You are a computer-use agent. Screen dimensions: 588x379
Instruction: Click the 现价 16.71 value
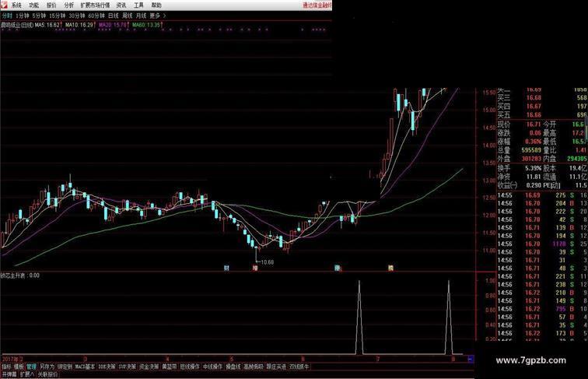click(x=534, y=125)
